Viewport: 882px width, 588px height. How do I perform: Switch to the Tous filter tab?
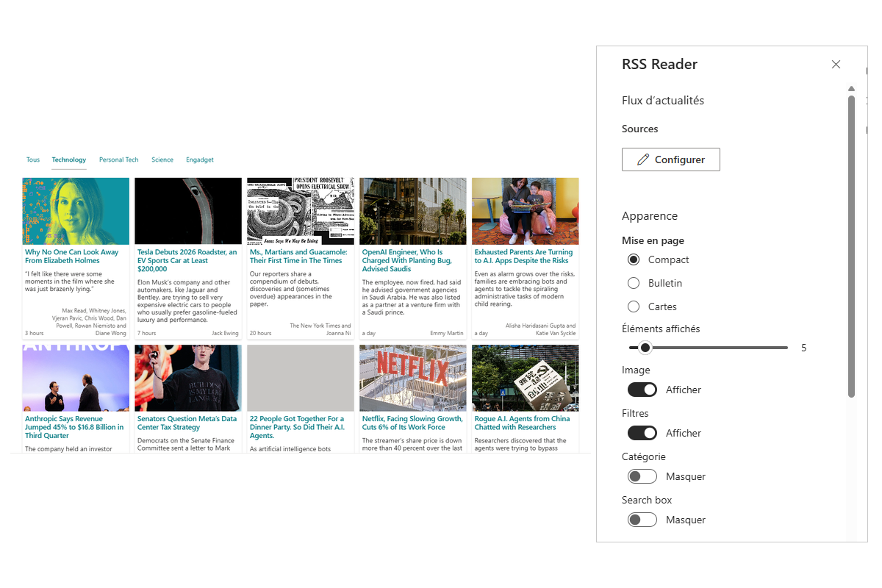[x=33, y=159]
